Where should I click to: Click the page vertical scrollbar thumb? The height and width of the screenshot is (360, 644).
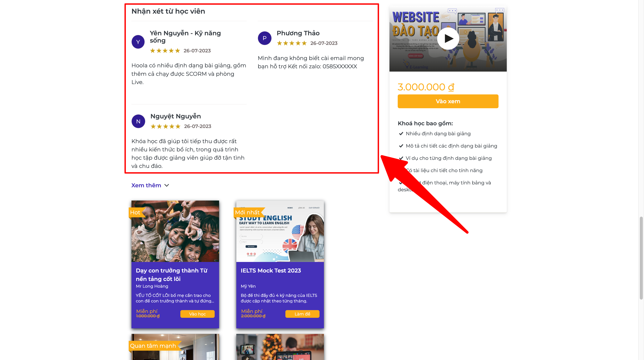(641, 258)
